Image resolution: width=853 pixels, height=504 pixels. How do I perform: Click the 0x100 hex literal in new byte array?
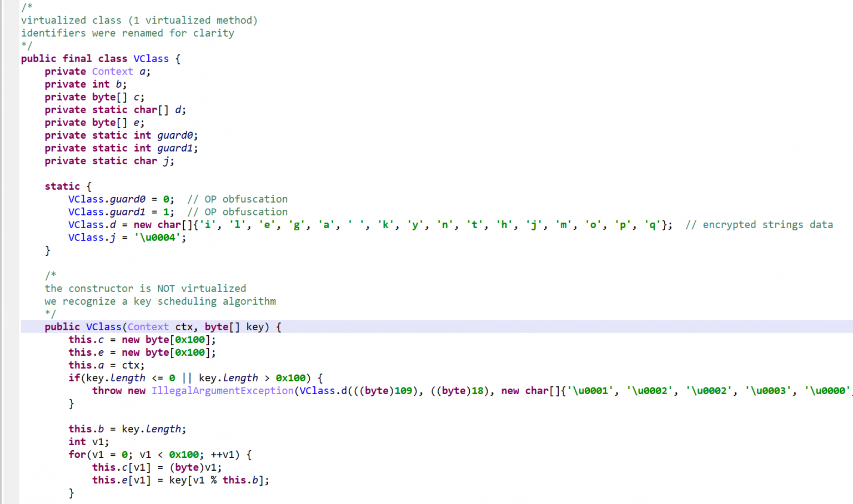pyautogui.click(x=189, y=339)
